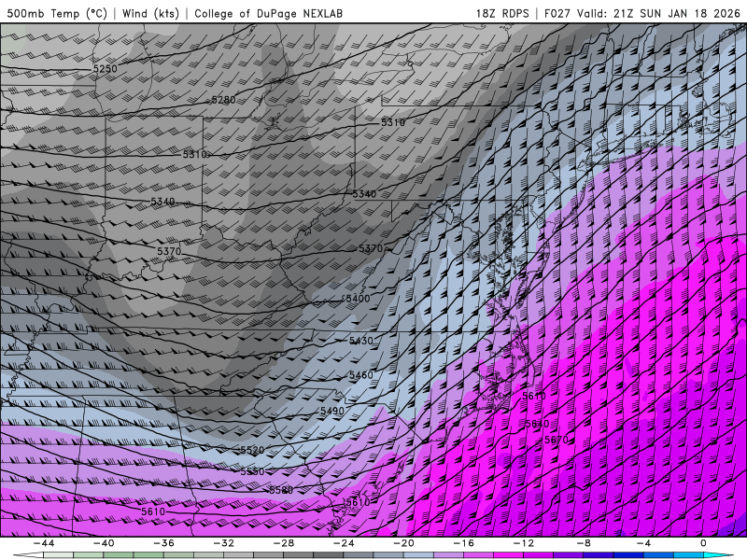The image size is (747, 560).
Task: Click the 5580 contour label
Action: (281, 490)
